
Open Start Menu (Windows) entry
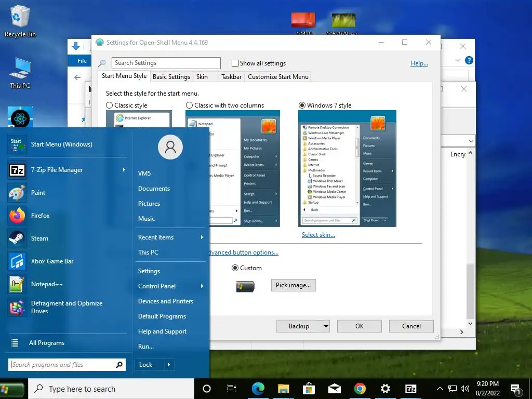click(x=67, y=144)
